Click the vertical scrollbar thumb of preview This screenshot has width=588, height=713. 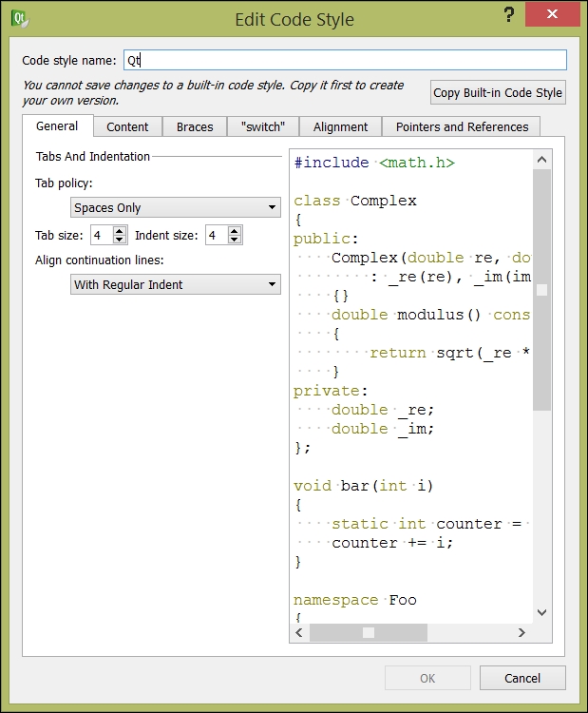point(541,290)
